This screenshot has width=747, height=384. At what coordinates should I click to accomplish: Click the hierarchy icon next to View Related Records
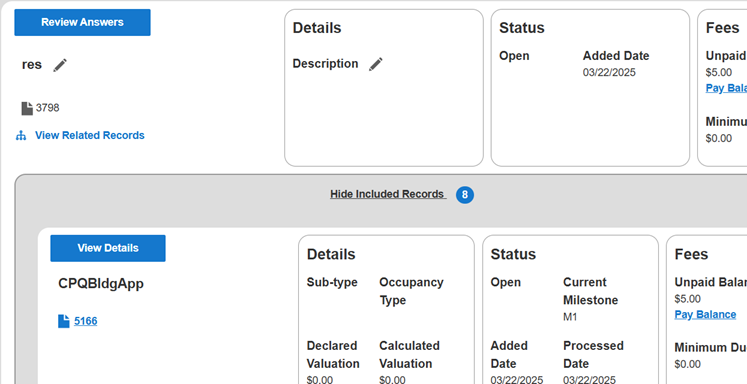coord(21,136)
